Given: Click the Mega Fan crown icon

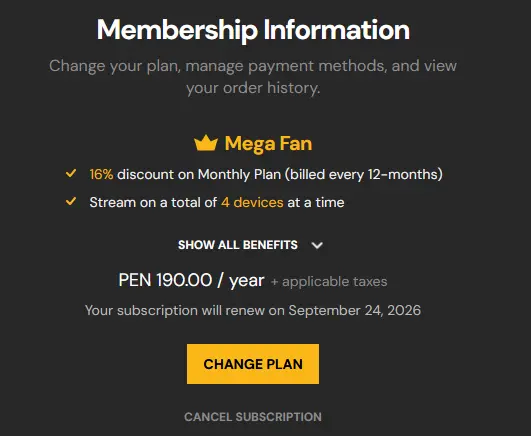Looking at the screenshot, I should point(206,143).
